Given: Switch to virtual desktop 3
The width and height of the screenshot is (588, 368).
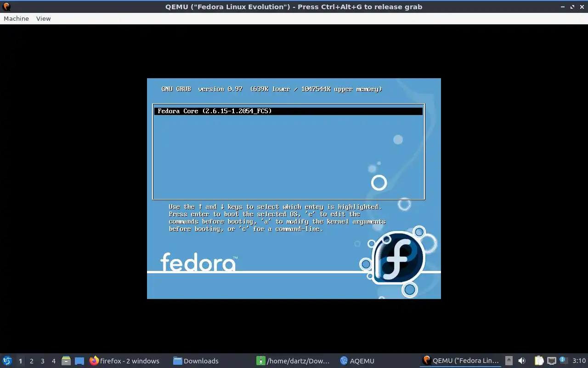Looking at the screenshot, I should point(43,361).
